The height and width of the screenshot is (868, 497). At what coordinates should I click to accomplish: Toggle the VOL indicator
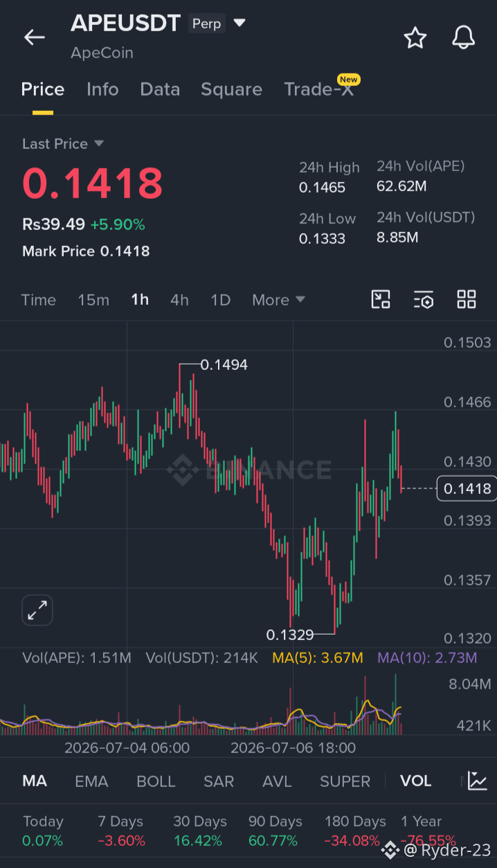[x=415, y=781]
